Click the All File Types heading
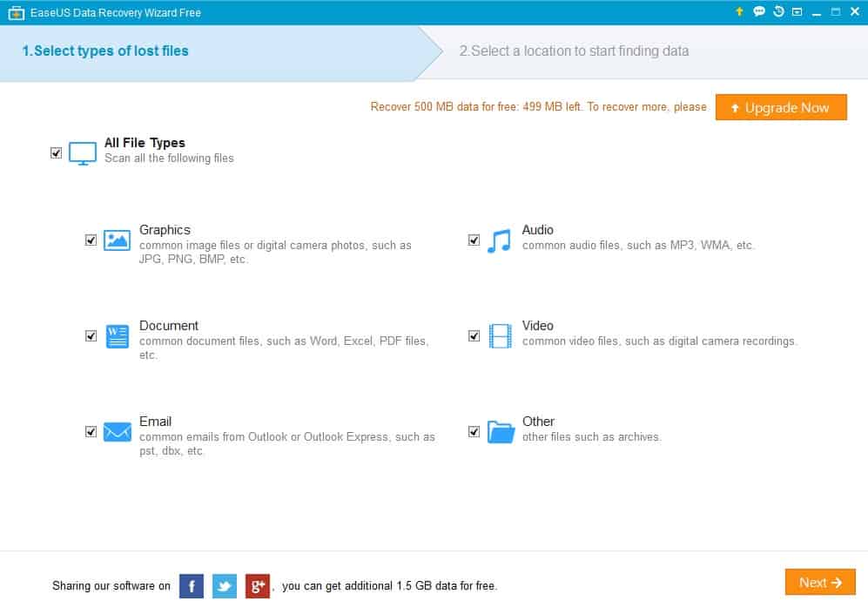Image resolution: width=868 pixels, height=608 pixels. tap(145, 143)
